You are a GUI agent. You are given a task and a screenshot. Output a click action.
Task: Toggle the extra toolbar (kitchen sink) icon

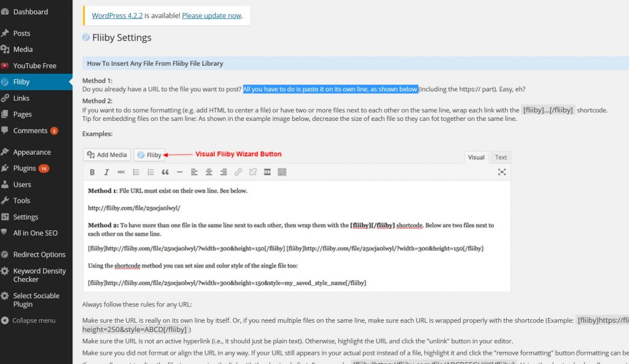[282, 172]
